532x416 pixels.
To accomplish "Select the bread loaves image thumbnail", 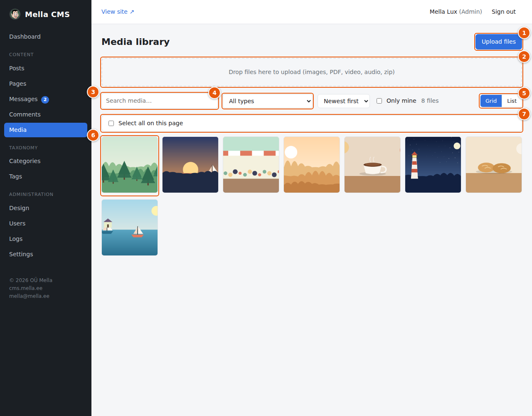I will (494, 165).
